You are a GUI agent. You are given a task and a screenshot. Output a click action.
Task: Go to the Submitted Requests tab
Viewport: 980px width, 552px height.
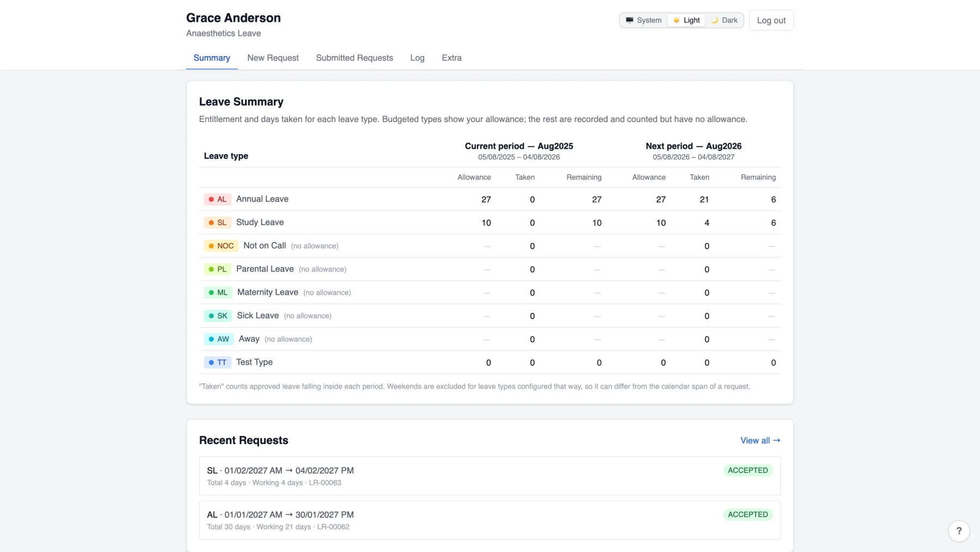tap(354, 58)
